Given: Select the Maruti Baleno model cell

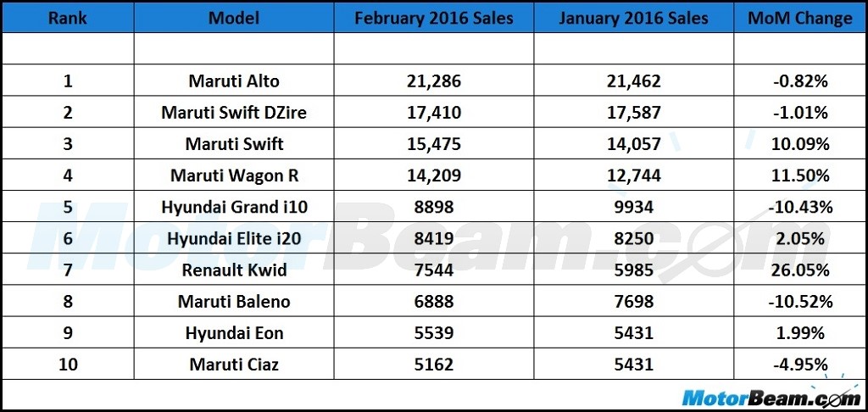Looking at the screenshot, I should tap(234, 302).
